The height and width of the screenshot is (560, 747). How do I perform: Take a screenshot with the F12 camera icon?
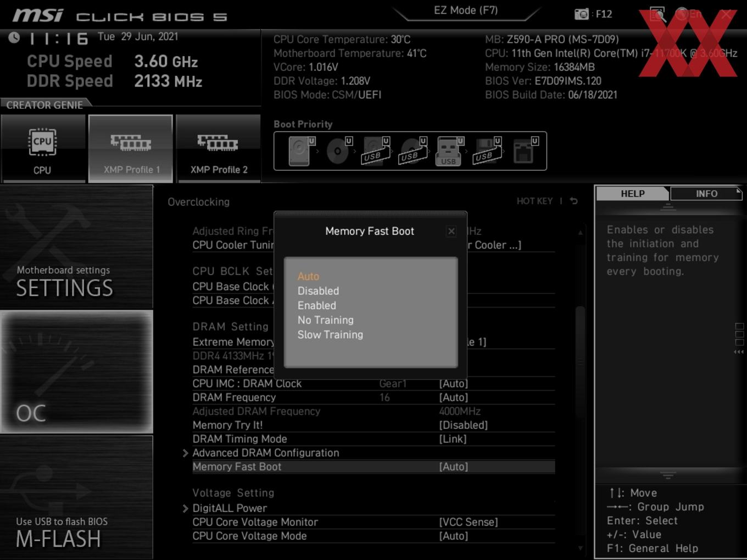pos(582,14)
